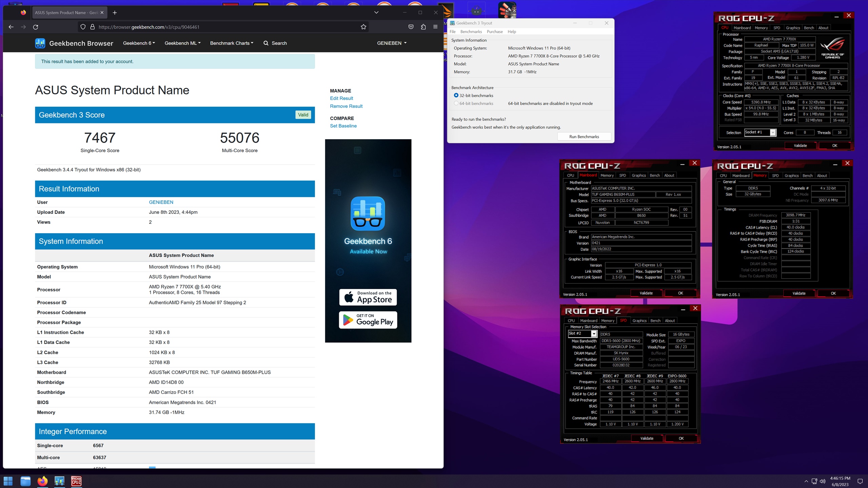Screen dimensions: 868x488
Task: Open the Help menu in Geekbench 3
Action: pos(512,32)
